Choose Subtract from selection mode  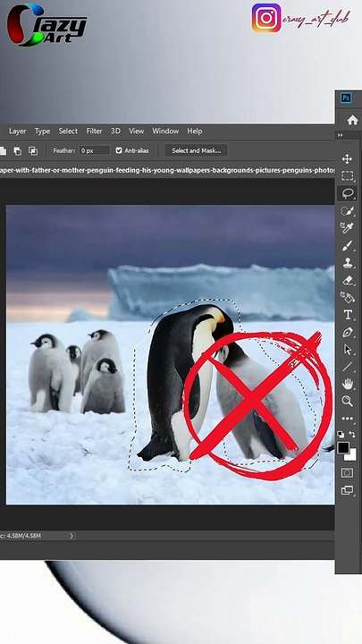click(18, 151)
